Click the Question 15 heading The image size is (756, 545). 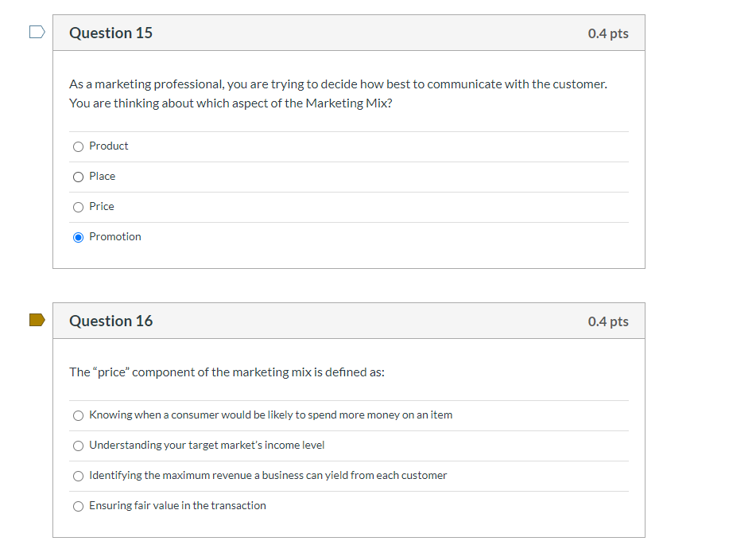coord(110,33)
